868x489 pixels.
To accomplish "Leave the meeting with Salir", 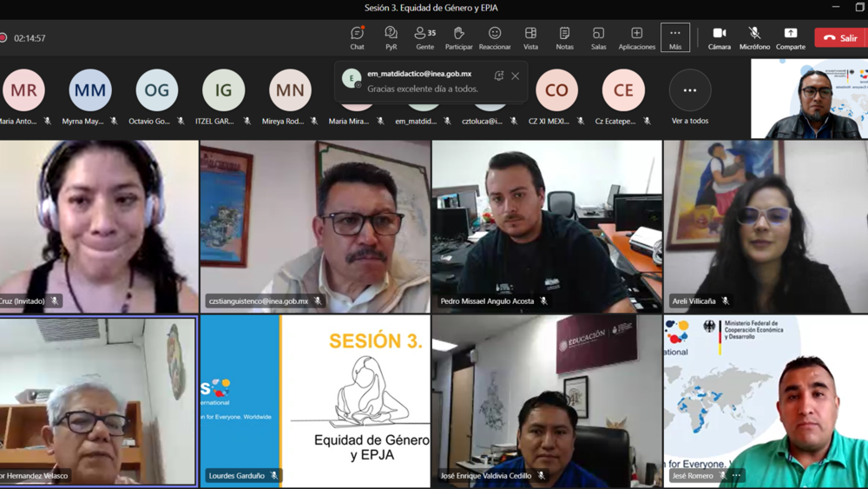I will click(839, 38).
